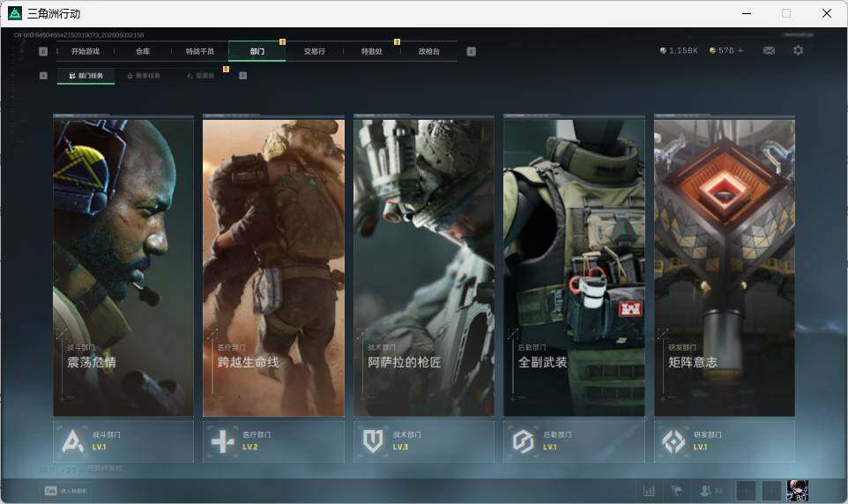Screen dimensions: 848x504
Task: Click the flag icon in bottom bar
Action: (x=676, y=491)
